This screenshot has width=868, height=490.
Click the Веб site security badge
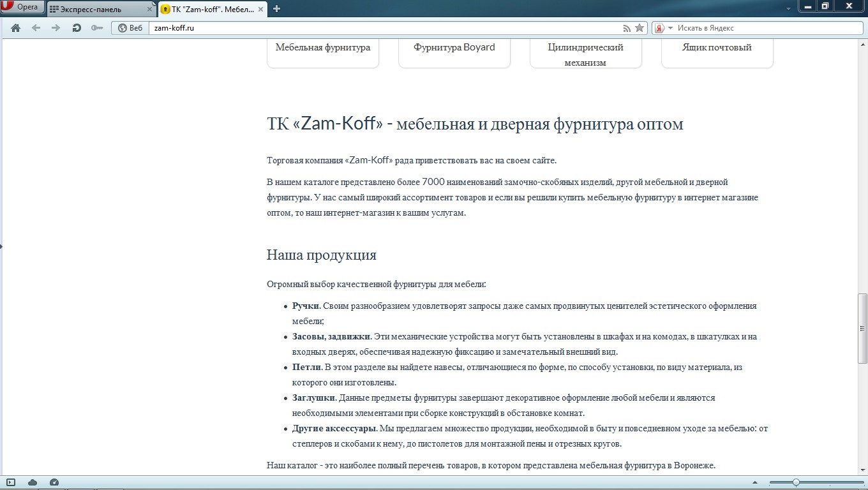pyautogui.click(x=130, y=28)
